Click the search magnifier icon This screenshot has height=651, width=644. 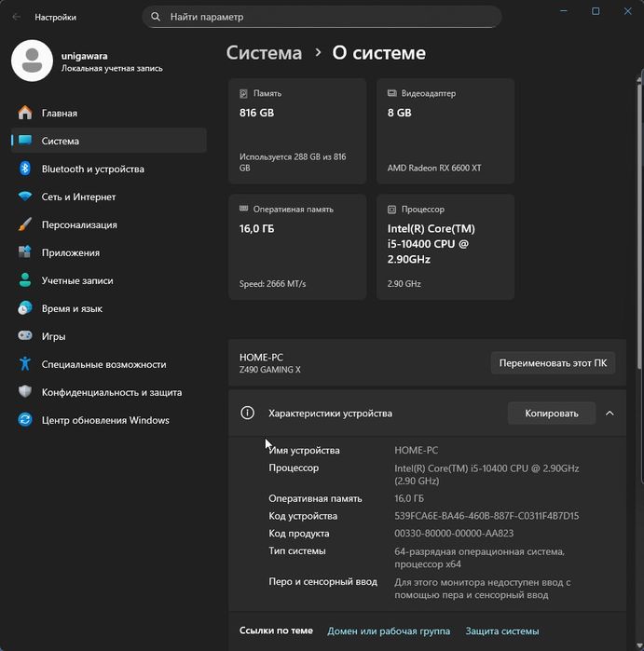pos(156,17)
